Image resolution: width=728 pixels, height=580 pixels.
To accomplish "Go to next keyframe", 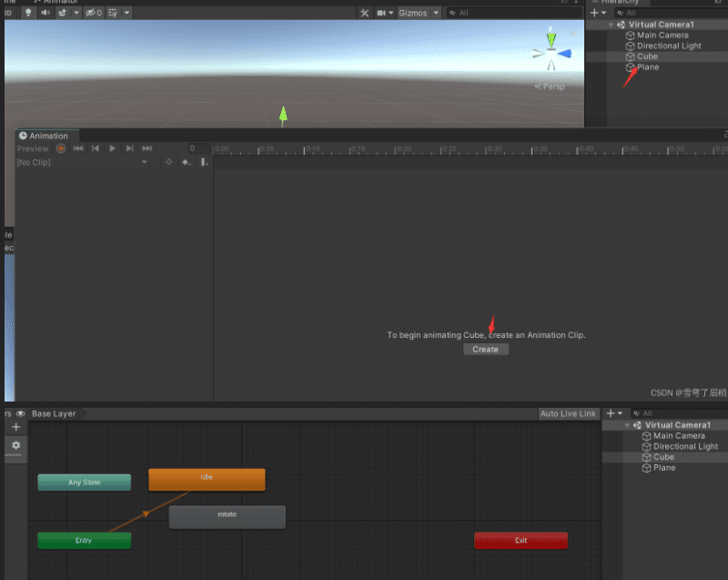I will (x=129, y=148).
